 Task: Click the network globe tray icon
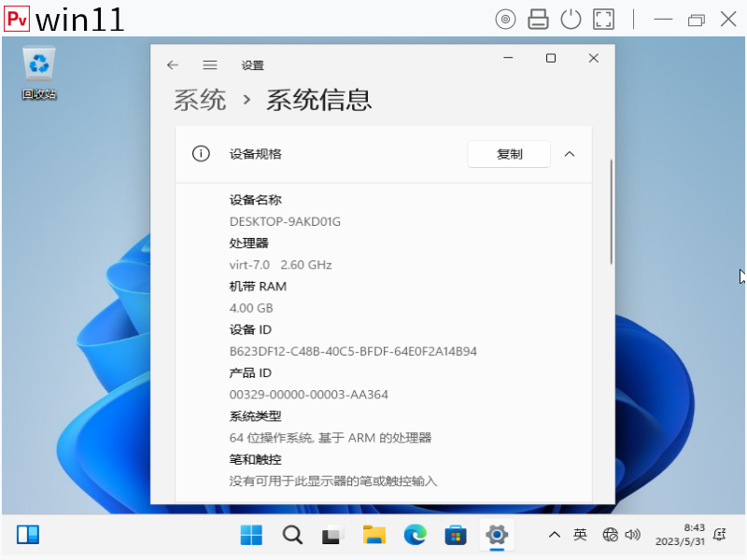(x=611, y=535)
